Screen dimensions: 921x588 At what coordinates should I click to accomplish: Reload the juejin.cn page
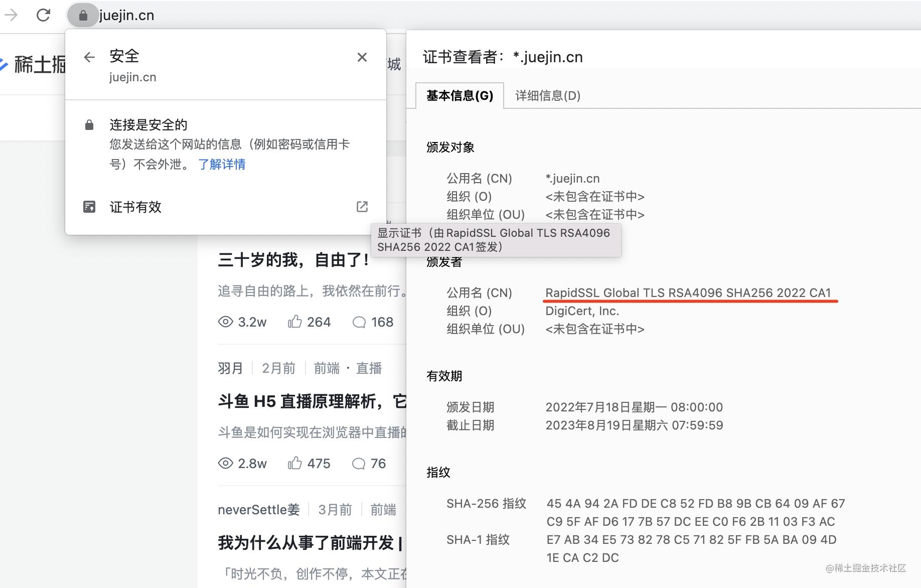(x=44, y=15)
